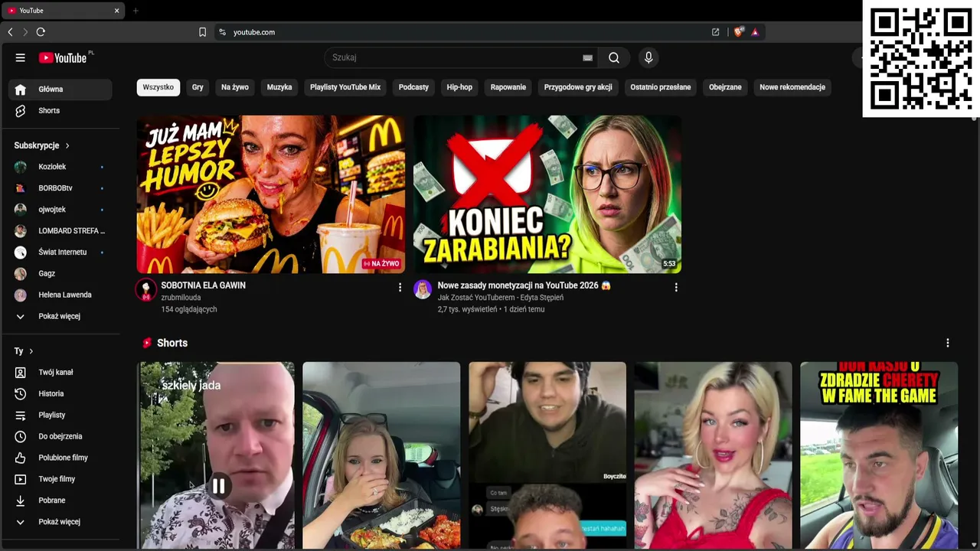980x551 pixels.
Task: Open Twoje filmy in the sidebar
Action: pos(60,480)
